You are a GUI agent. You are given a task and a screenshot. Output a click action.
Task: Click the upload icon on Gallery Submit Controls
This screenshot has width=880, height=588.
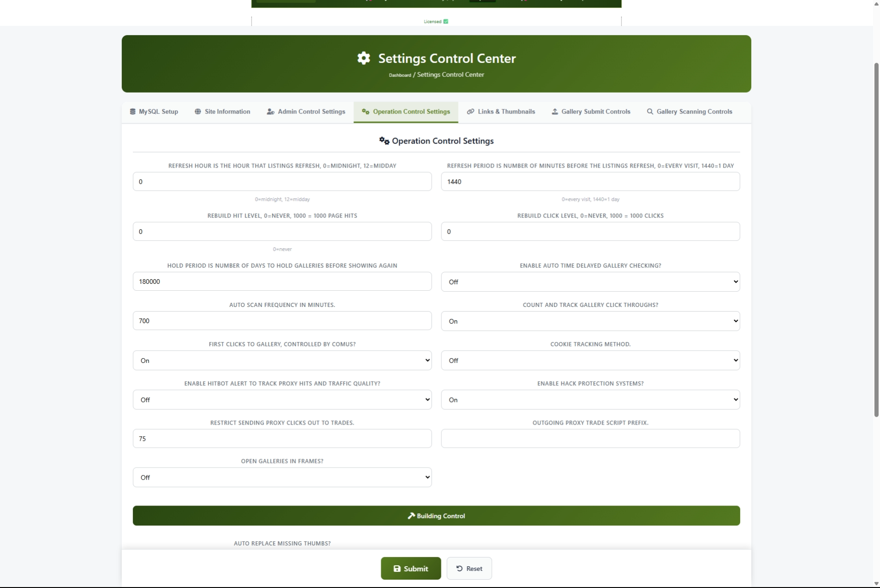pos(555,112)
